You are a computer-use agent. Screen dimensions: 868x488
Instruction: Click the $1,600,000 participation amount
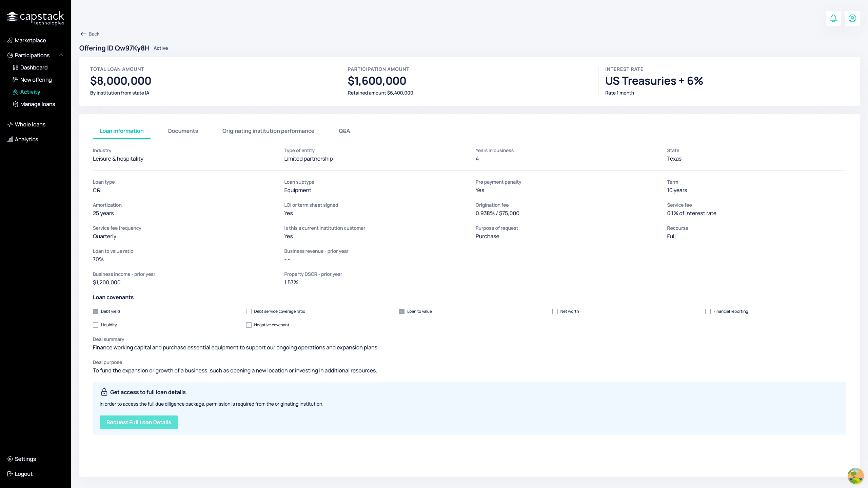377,81
